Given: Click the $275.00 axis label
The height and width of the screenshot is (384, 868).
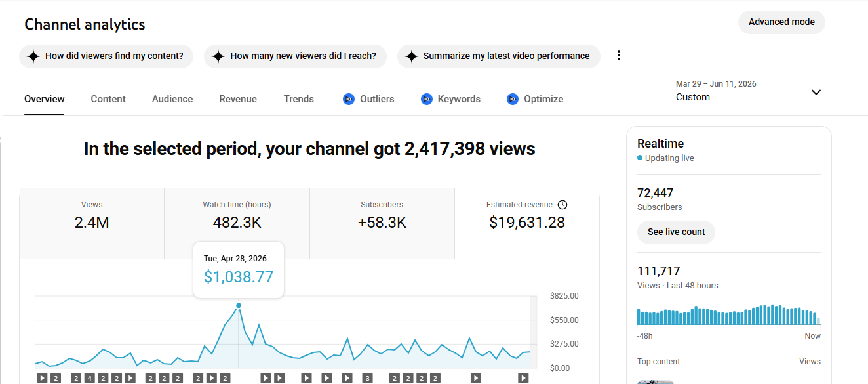Looking at the screenshot, I should click(564, 344).
